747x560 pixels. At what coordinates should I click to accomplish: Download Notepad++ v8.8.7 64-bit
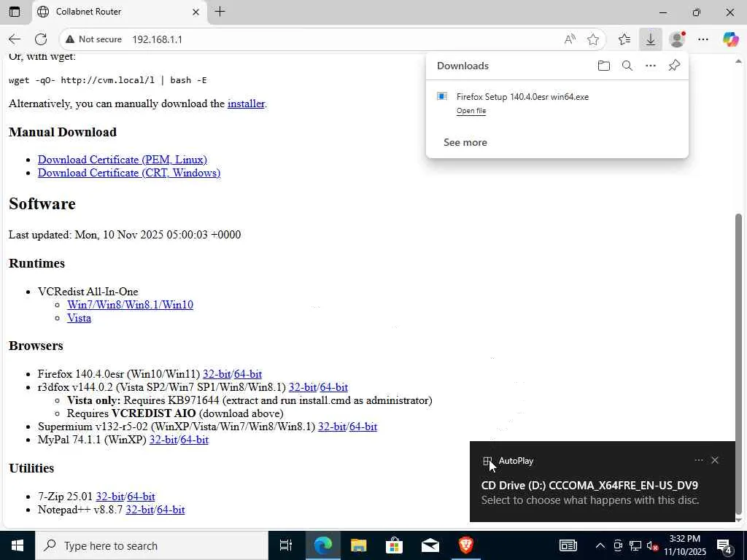pos(171,510)
